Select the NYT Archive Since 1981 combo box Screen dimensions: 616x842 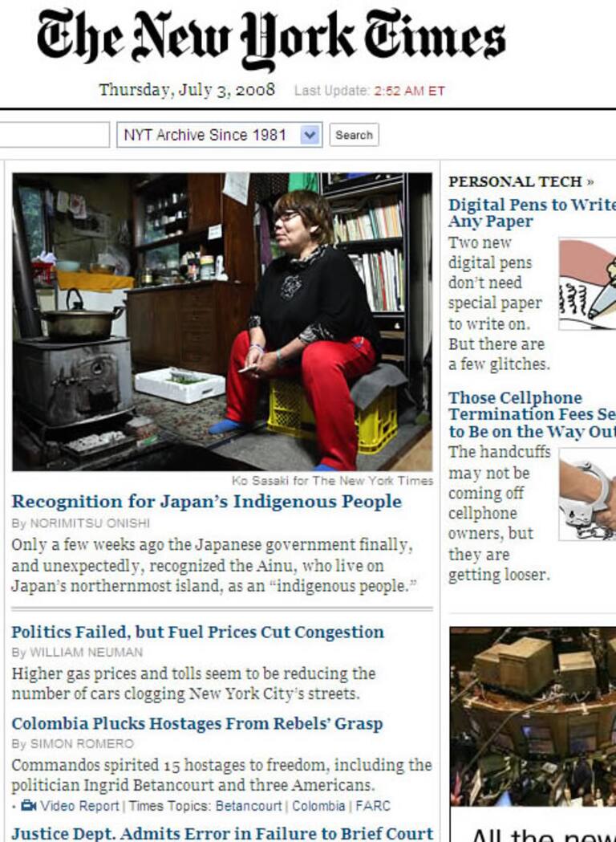(220, 135)
